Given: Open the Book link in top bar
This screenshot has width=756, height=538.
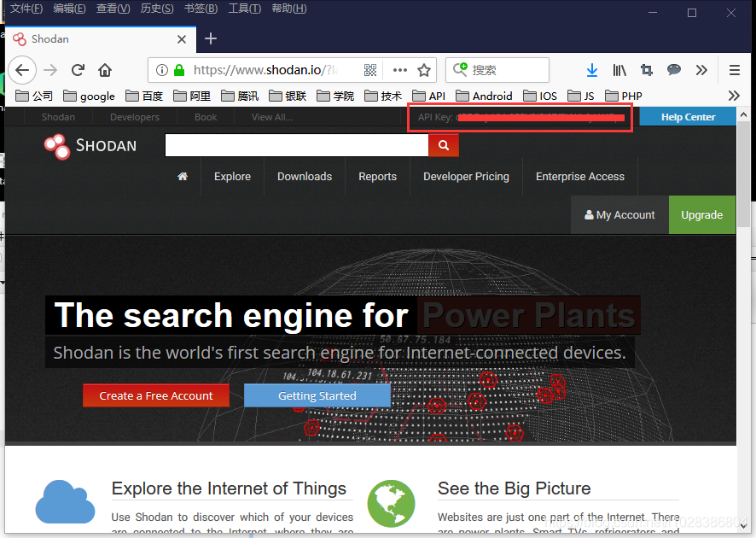Looking at the screenshot, I should (x=206, y=117).
